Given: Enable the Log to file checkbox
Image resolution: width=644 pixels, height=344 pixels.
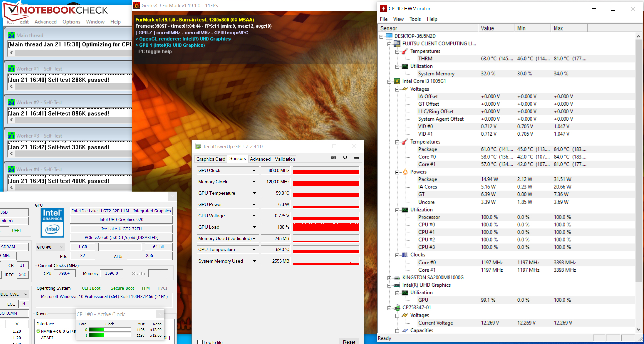Looking at the screenshot, I should [x=200, y=342].
